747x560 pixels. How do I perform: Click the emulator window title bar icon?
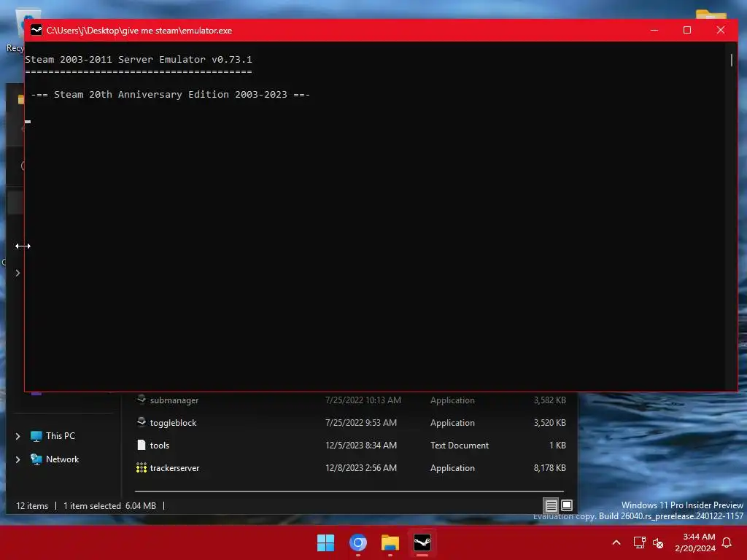point(36,30)
